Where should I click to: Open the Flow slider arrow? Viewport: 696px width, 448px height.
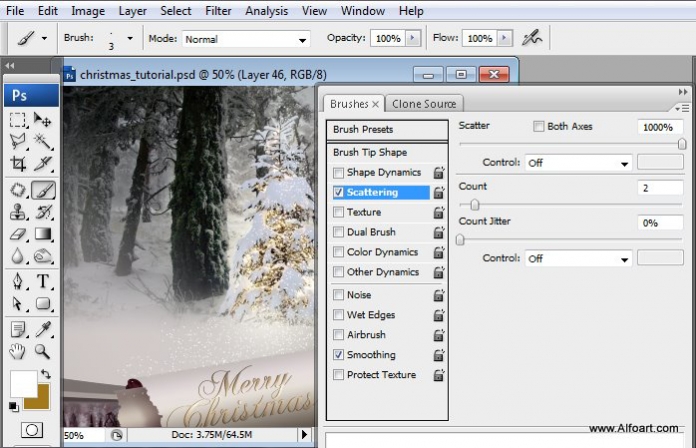(505, 38)
